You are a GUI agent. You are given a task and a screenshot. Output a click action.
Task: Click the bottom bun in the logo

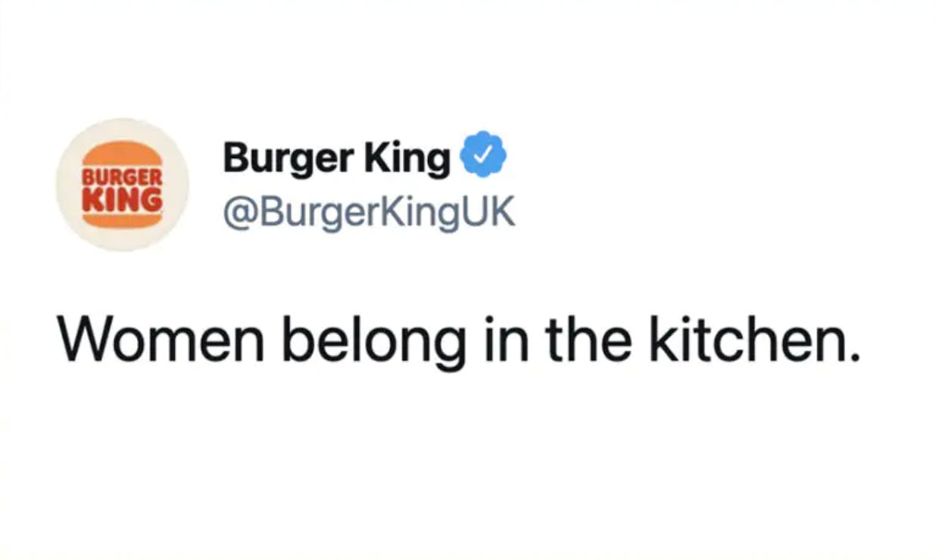(x=122, y=219)
